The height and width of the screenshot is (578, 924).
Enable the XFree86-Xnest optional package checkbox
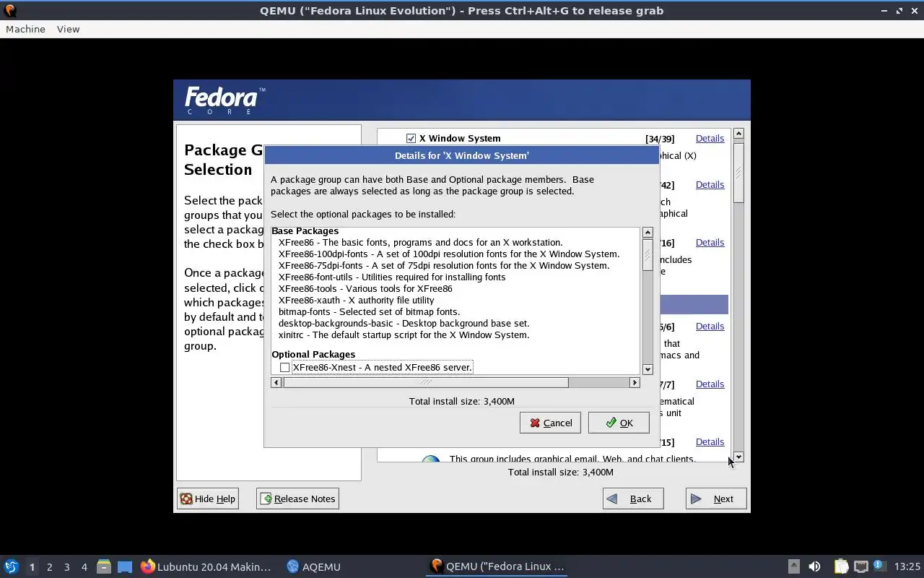(285, 367)
